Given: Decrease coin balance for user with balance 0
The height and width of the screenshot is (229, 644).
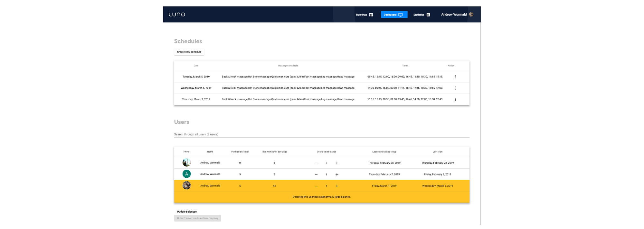Looking at the screenshot, I should click(316, 163).
